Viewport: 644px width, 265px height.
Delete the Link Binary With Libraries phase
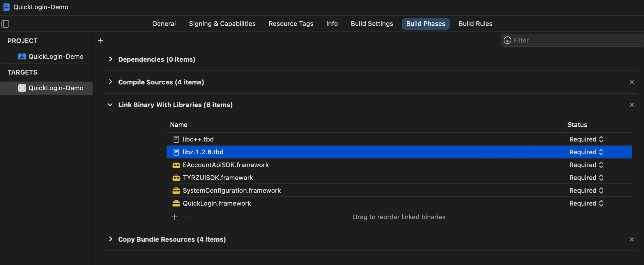coord(632,105)
